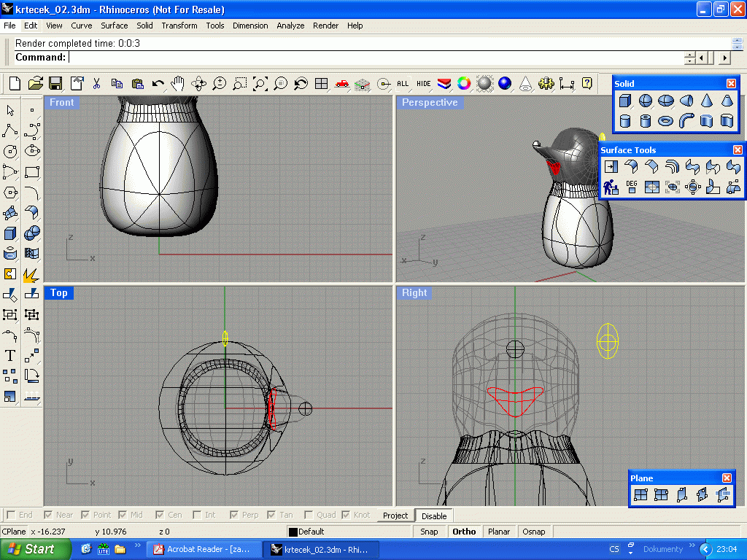Select the Box tool in Solid toolbar
The height and width of the screenshot is (560, 747).
coord(625,101)
